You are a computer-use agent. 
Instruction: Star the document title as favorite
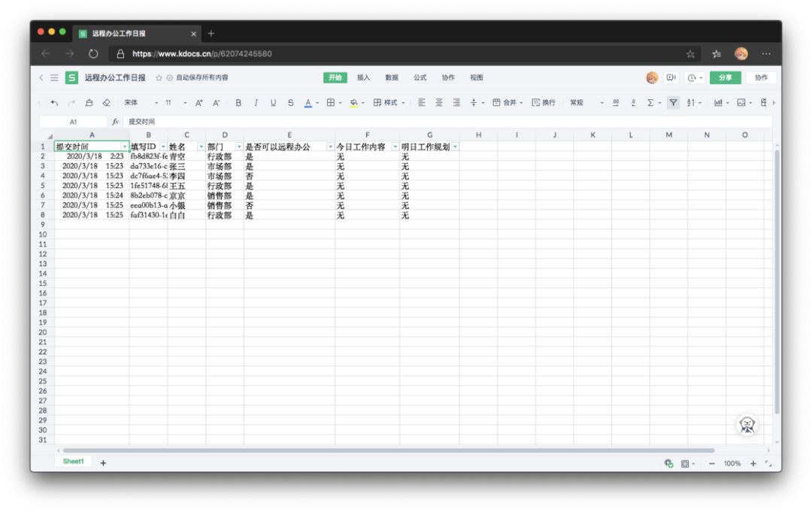(159, 77)
